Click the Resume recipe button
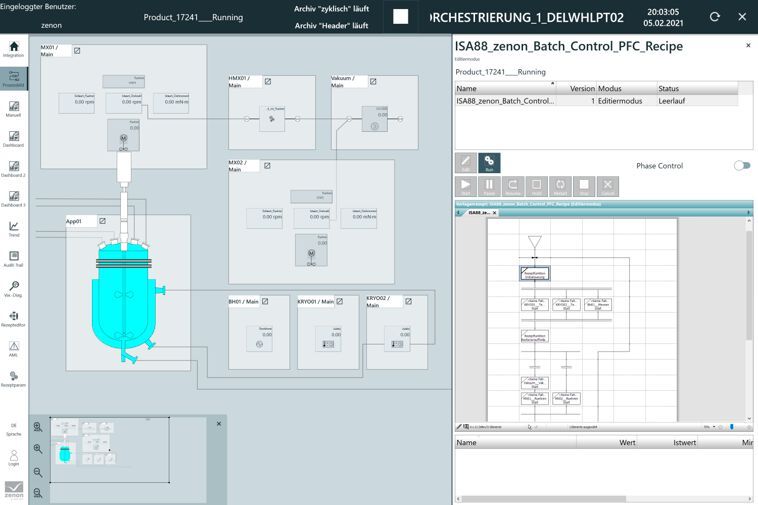Screen dimensions: 758x505 512,186
